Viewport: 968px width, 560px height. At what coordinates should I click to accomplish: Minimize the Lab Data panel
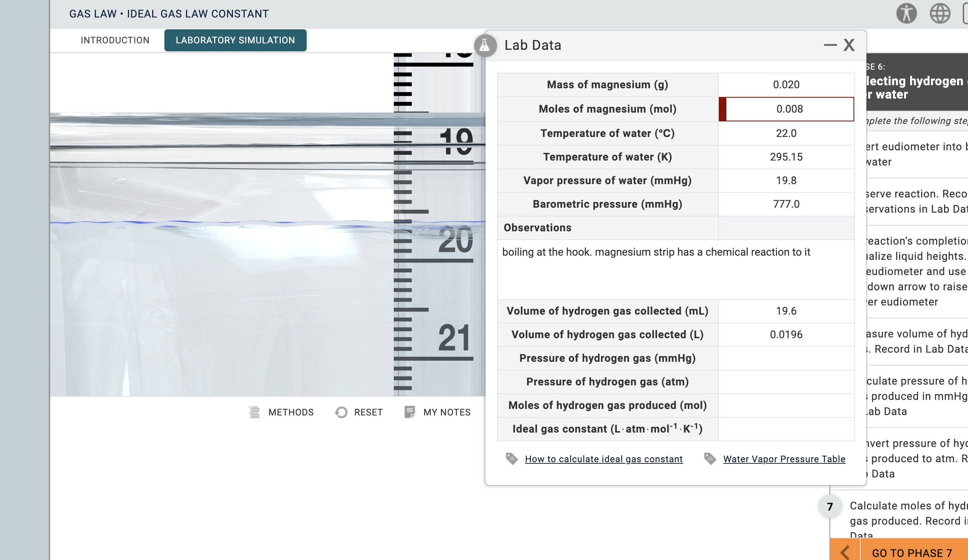click(830, 45)
